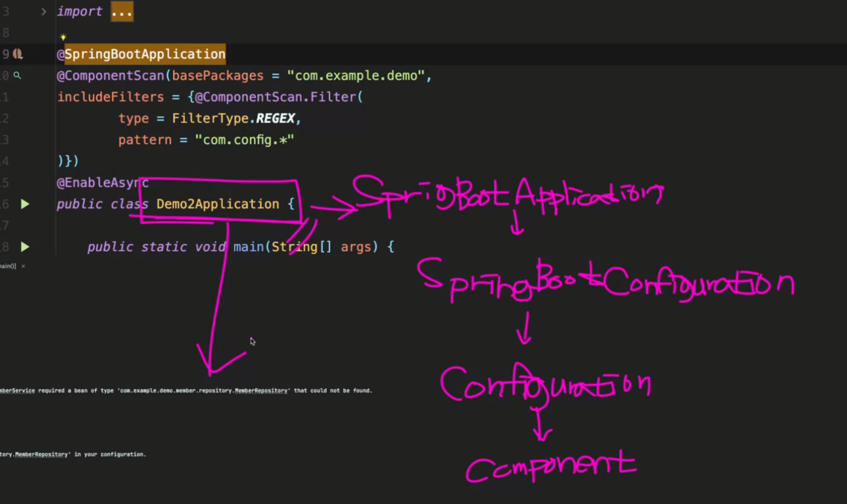Viewport: 847px width, 504px height.
Task: Click the @EnableAsync annotation
Action: (x=102, y=183)
